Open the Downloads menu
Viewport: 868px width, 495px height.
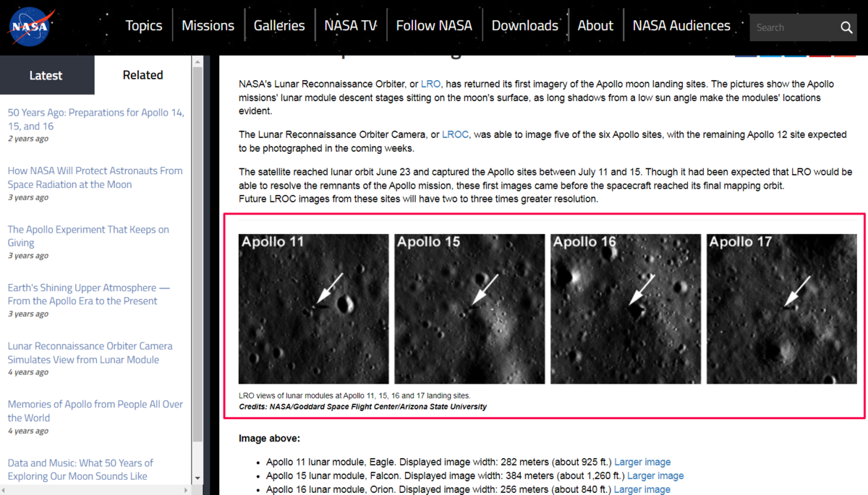click(x=524, y=25)
